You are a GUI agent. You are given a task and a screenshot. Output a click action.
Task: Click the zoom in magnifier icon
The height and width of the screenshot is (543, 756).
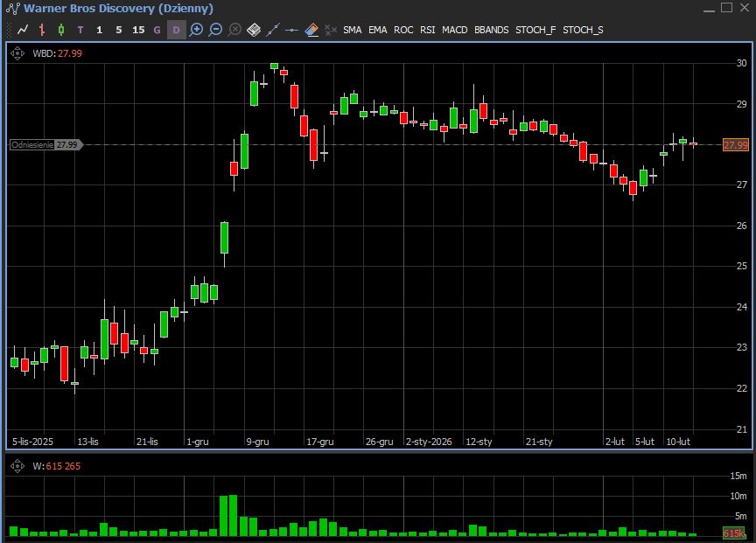197,30
